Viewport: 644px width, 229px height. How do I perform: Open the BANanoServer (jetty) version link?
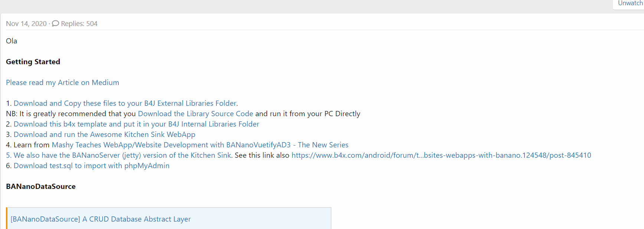pos(119,155)
